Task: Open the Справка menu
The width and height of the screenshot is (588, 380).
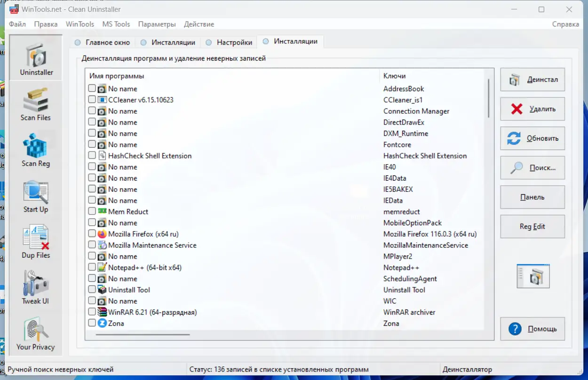Action: (x=565, y=24)
